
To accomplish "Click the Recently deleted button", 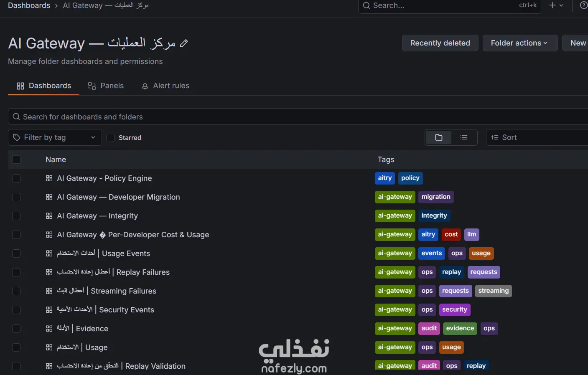I will click(440, 43).
